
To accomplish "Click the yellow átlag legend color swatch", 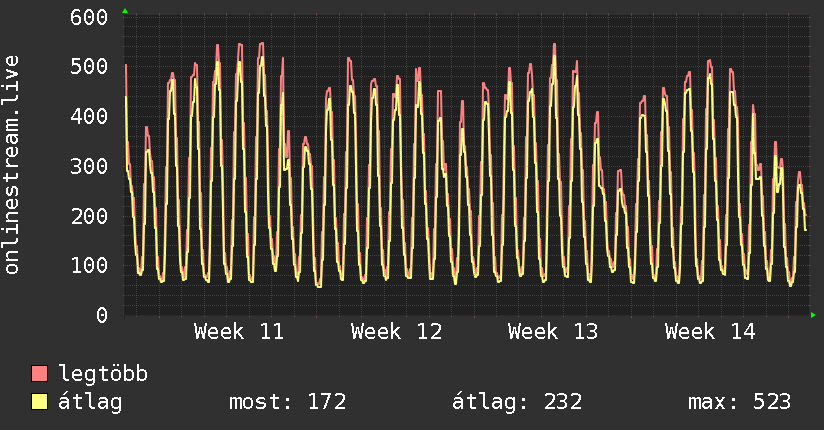I will (x=39, y=402).
